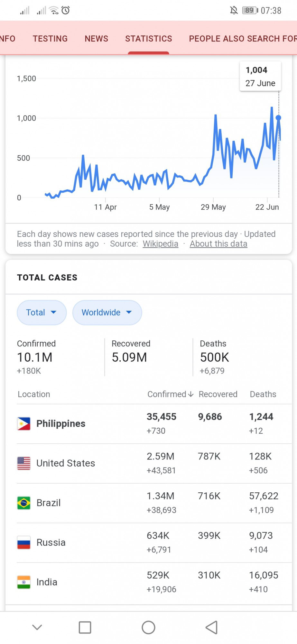Switch to the News tab
The image size is (297, 644).
click(x=97, y=39)
